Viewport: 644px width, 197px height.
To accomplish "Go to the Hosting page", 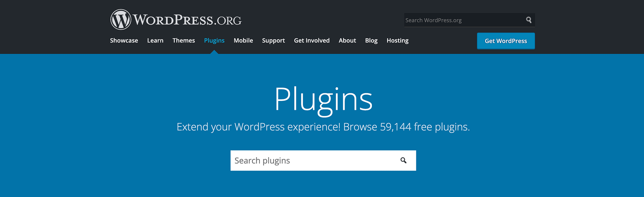I will click(397, 40).
